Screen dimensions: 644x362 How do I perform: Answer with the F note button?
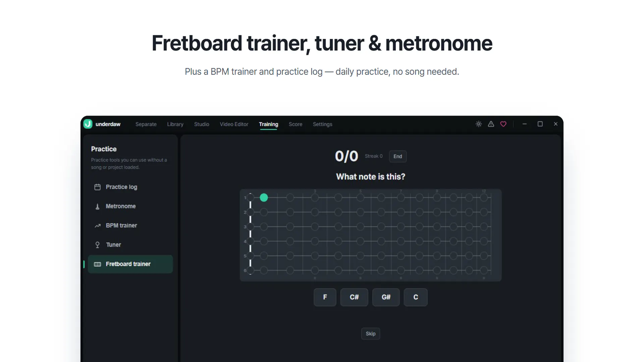pyautogui.click(x=325, y=297)
